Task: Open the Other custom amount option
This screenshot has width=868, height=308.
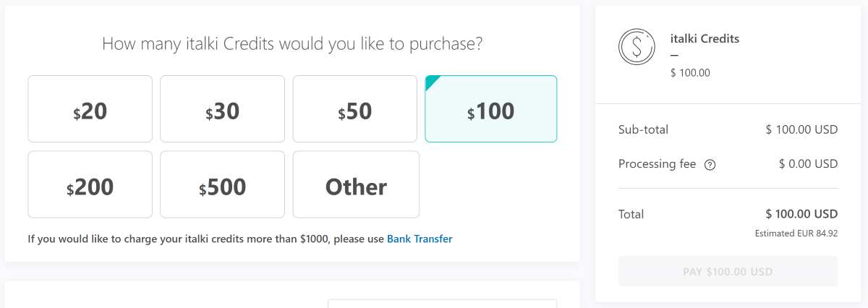Action: [356, 185]
